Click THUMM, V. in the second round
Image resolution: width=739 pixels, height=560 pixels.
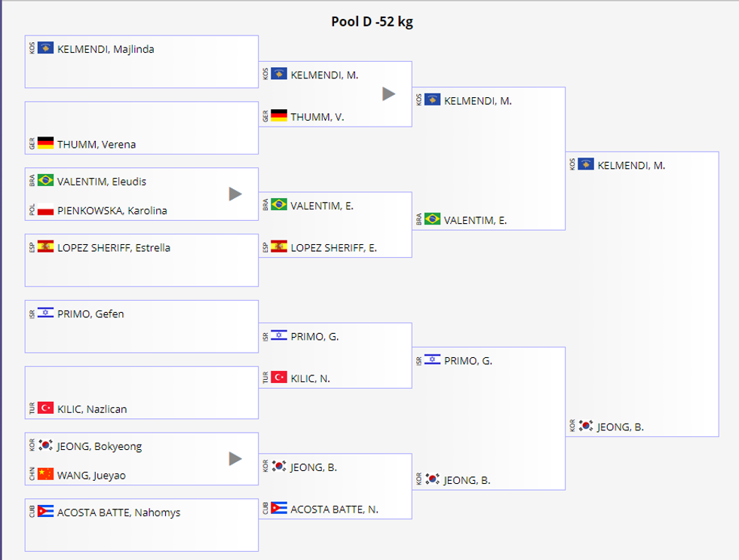(x=317, y=117)
